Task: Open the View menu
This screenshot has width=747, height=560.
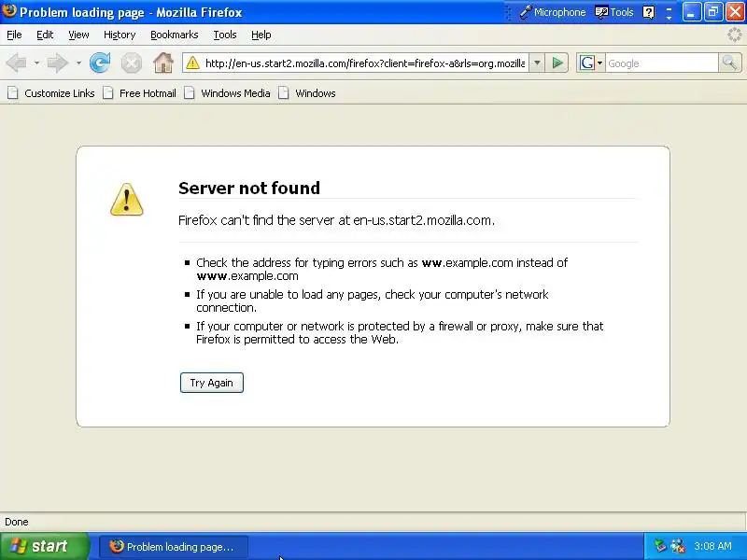Action: coord(78,35)
